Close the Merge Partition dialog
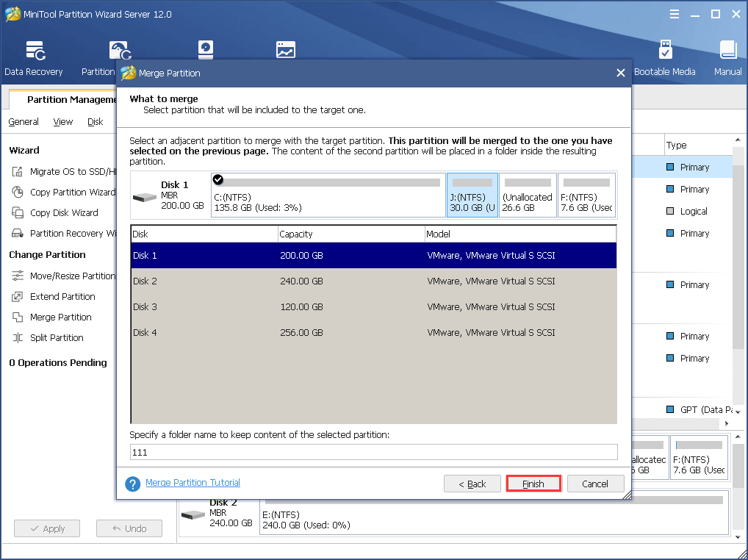 pyautogui.click(x=621, y=73)
